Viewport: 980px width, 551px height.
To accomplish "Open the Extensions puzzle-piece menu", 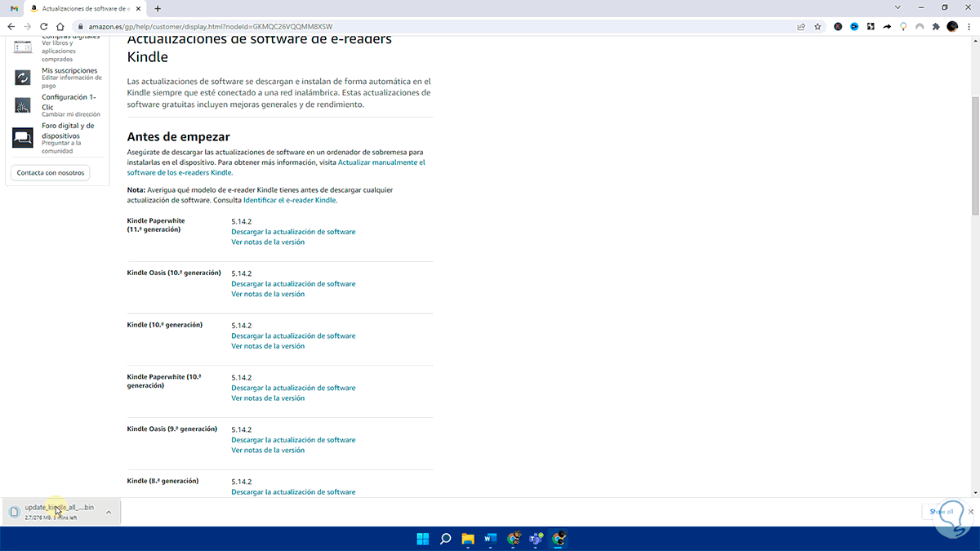I will (x=936, y=26).
